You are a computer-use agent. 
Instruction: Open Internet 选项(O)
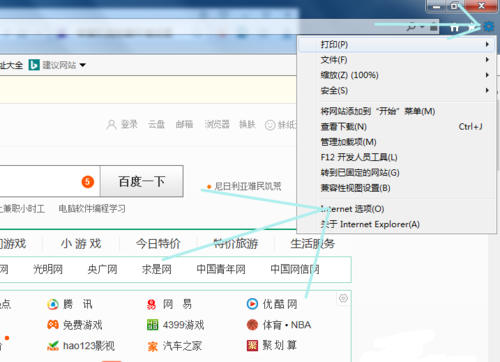click(x=396, y=209)
